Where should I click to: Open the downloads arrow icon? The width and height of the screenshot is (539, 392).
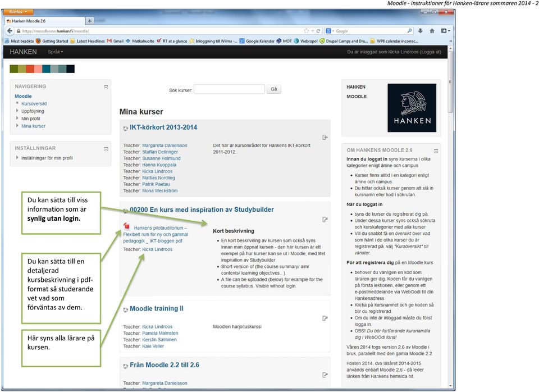420,31
